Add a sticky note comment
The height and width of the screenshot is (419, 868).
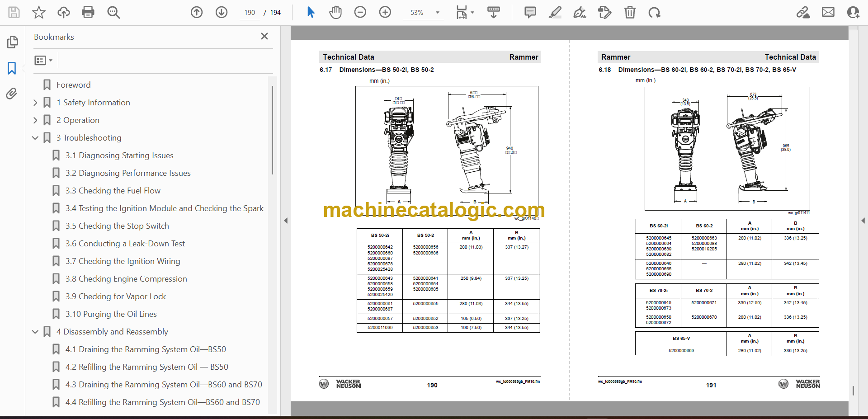point(530,12)
